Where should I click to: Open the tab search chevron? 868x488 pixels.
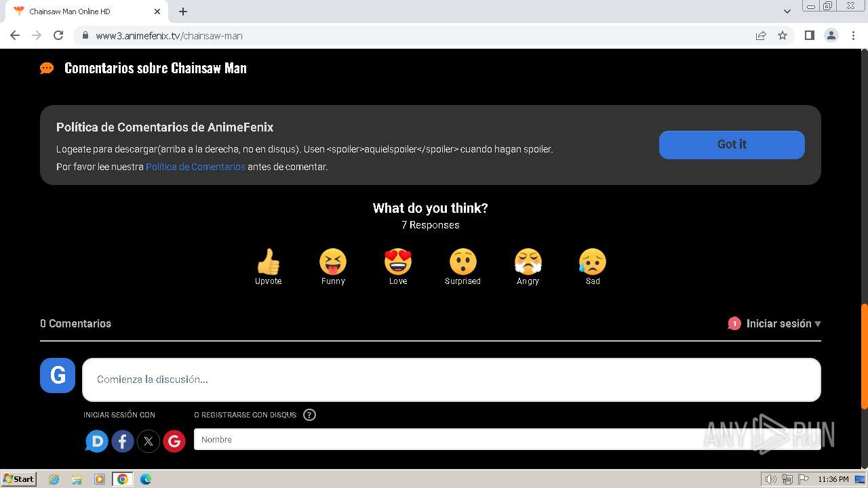coord(787,12)
